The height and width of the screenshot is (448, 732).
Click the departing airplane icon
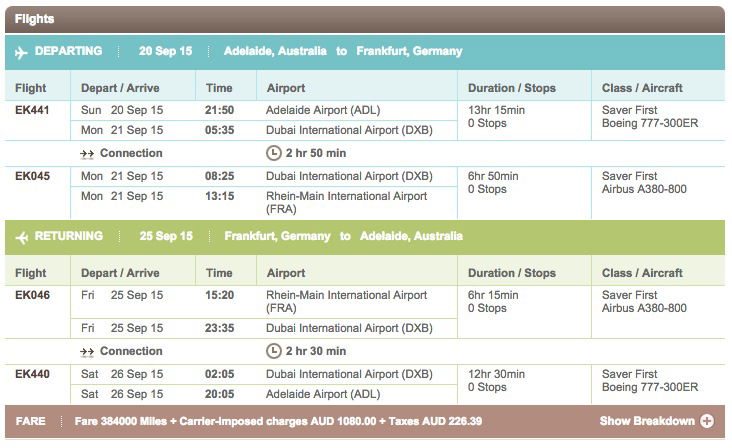coord(21,52)
